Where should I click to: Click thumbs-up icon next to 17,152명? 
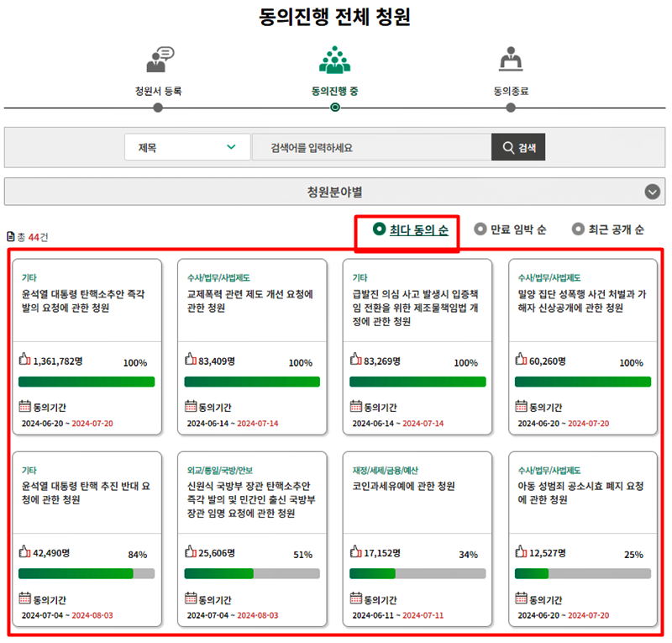pyautogui.click(x=355, y=551)
